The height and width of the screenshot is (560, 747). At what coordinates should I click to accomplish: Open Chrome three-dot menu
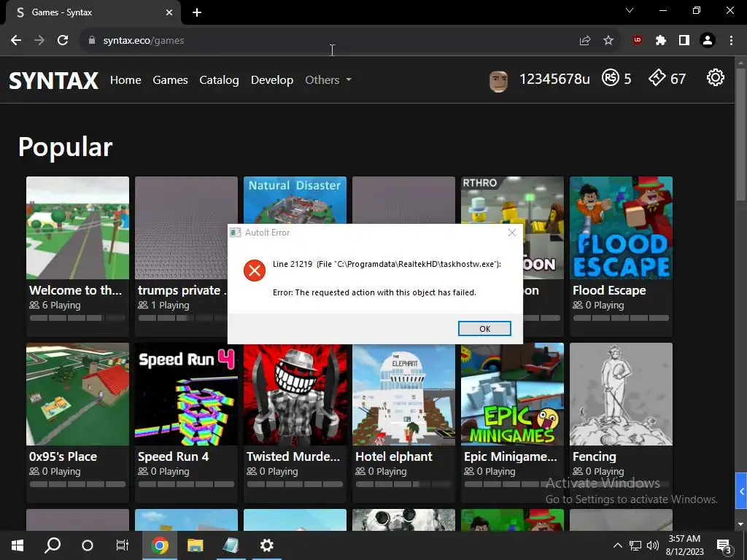click(x=731, y=41)
